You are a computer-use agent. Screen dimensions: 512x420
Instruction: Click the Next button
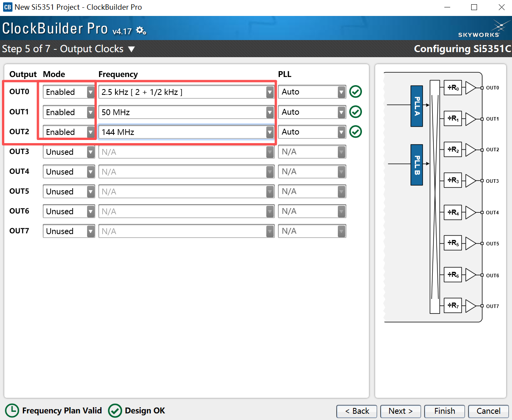coord(400,411)
